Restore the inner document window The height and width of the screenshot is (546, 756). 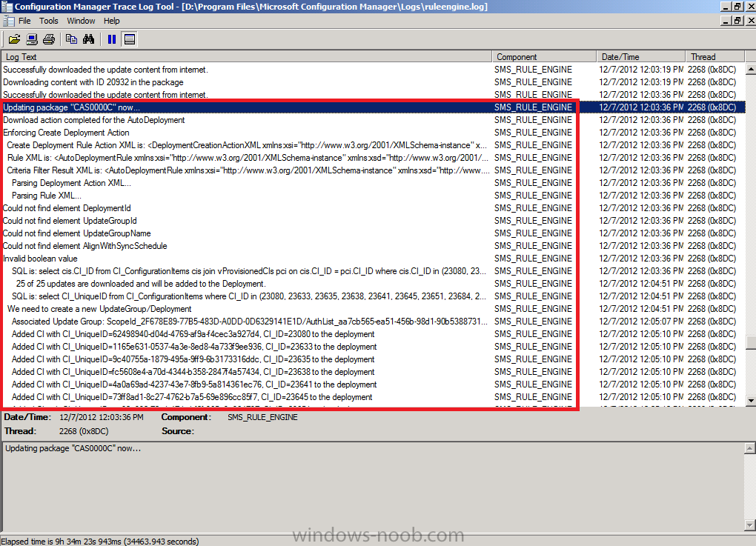737,21
